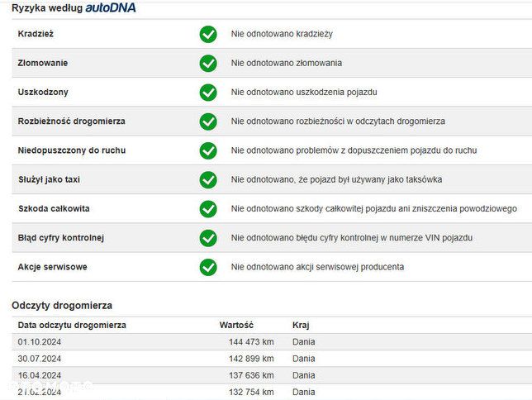Select the Złomowanie risk label
Image resolution: width=532 pixels, height=400 pixels.
click(43, 63)
